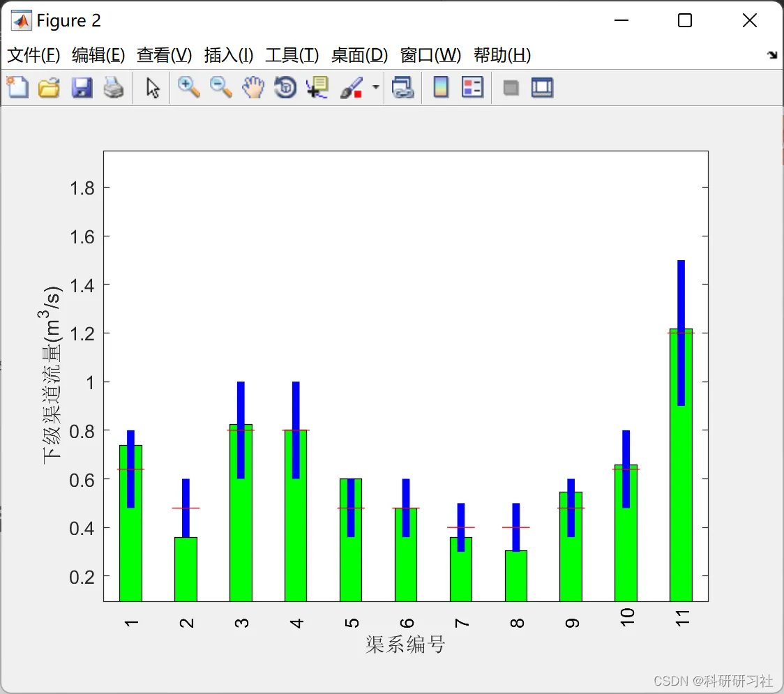The height and width of the screenshot is (694, 784).
Task: Select the Rotate 3D tool
Action: pos(285,87)
